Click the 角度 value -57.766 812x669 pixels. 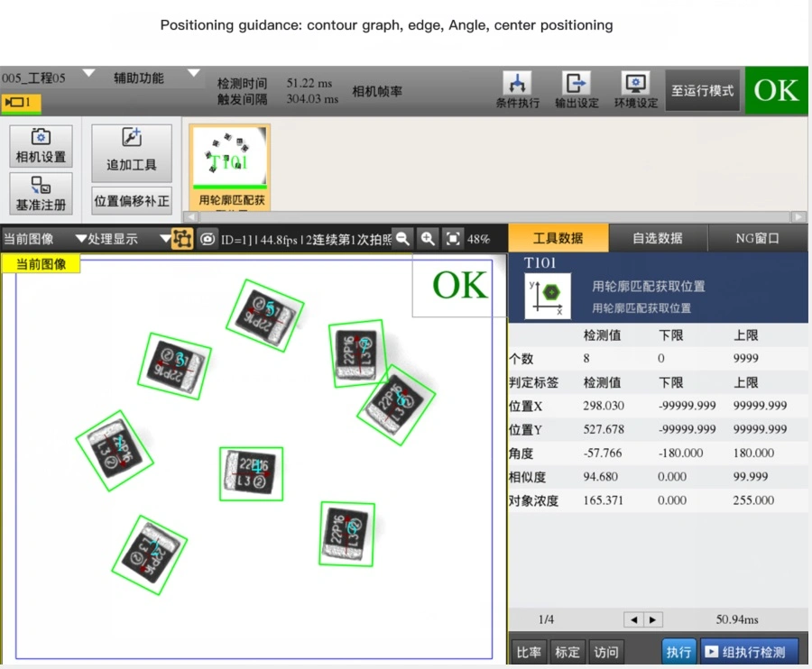tap(603, 453)
